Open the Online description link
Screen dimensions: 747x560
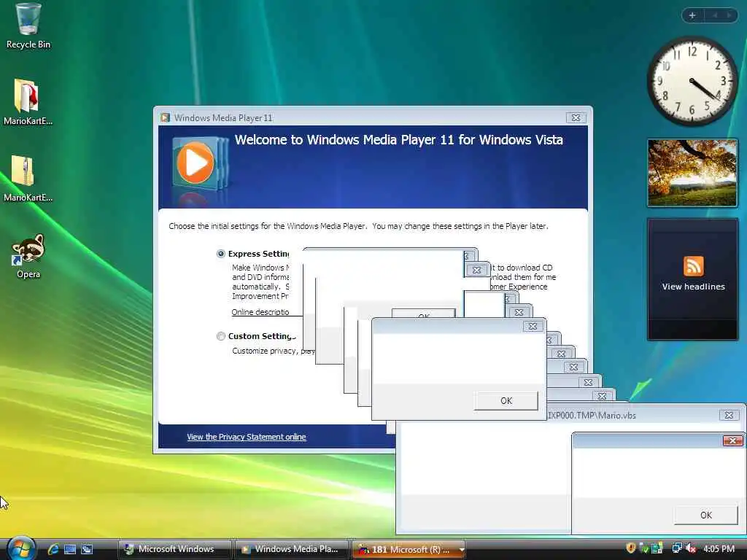coord(260,312)
